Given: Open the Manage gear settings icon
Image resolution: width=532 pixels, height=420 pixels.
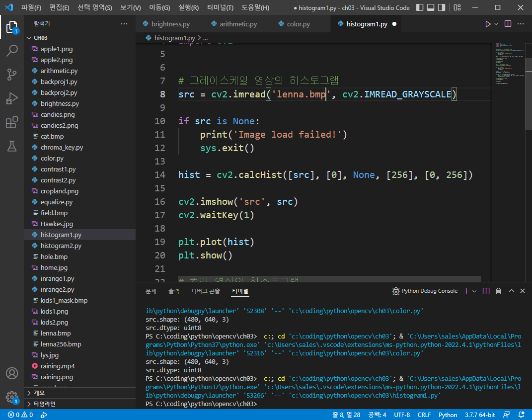Looking at the screenshot, I should (x=12, y=397).
